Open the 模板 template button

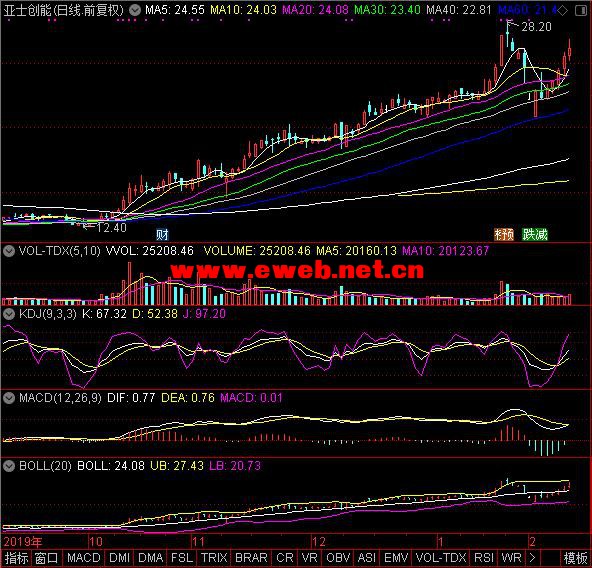[575, 558]
